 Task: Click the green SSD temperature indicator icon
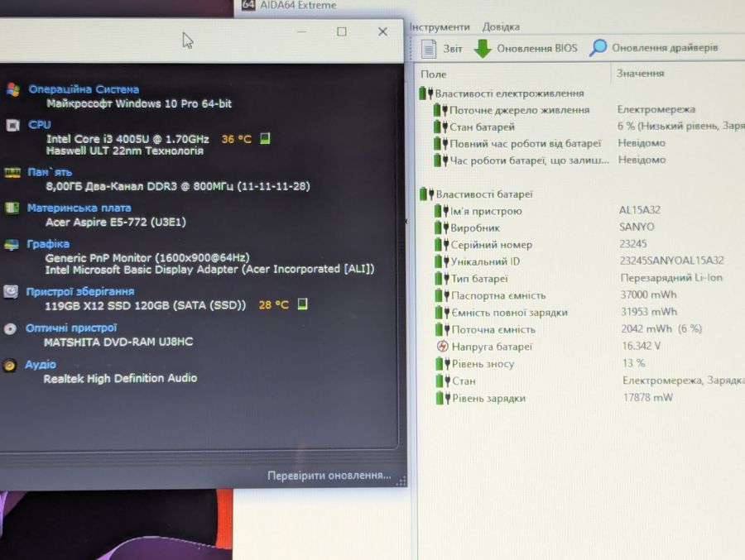pos(302,304)
